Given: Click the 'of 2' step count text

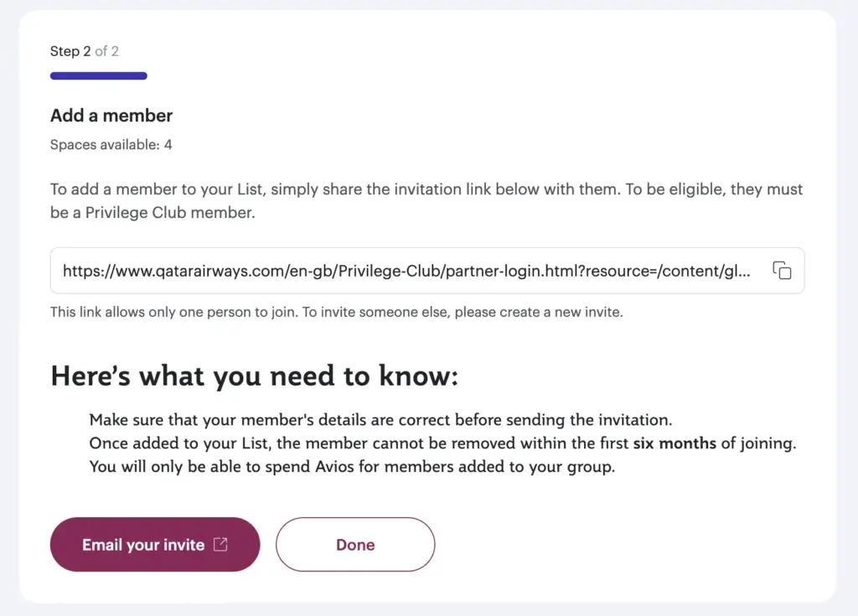Looking at the screenshot, I should click(x=106, y=51).
